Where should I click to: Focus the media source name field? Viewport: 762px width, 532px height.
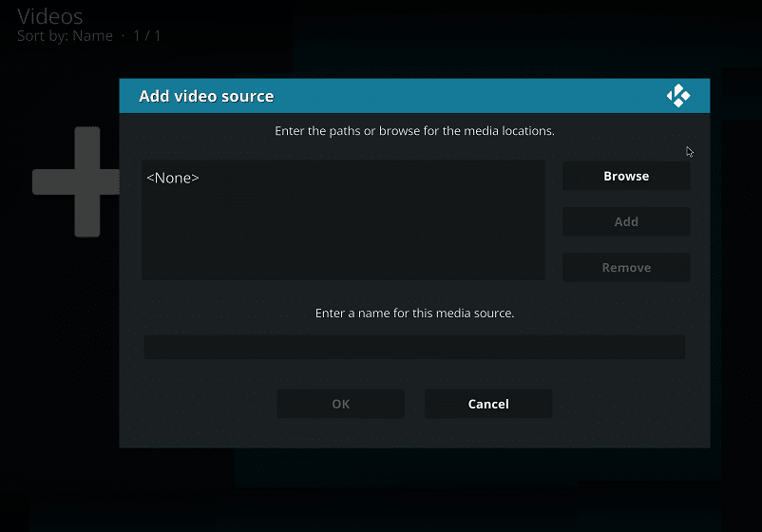point(414,347)
